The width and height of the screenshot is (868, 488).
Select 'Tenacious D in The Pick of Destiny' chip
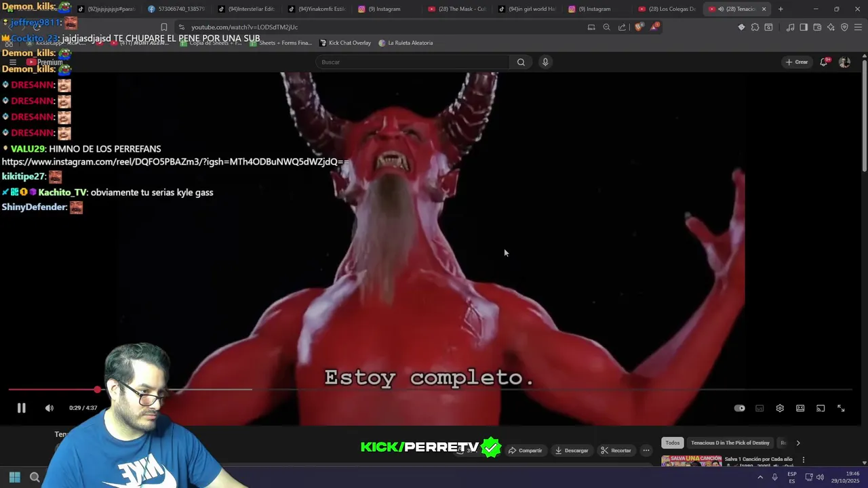point(730,443)
